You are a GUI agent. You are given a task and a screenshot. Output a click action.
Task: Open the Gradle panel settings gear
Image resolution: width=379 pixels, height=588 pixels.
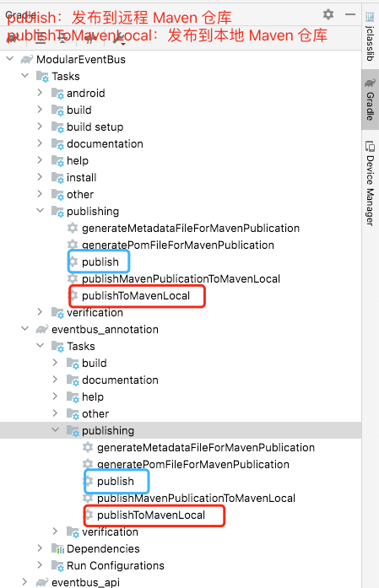click(328, 14)
